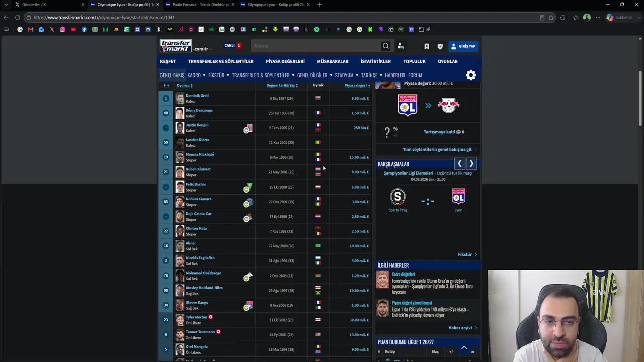This screenshot has width=644, height=362.
Task: Click Tartışmaya katıl discussion link
Action: [x=439, y=132]
